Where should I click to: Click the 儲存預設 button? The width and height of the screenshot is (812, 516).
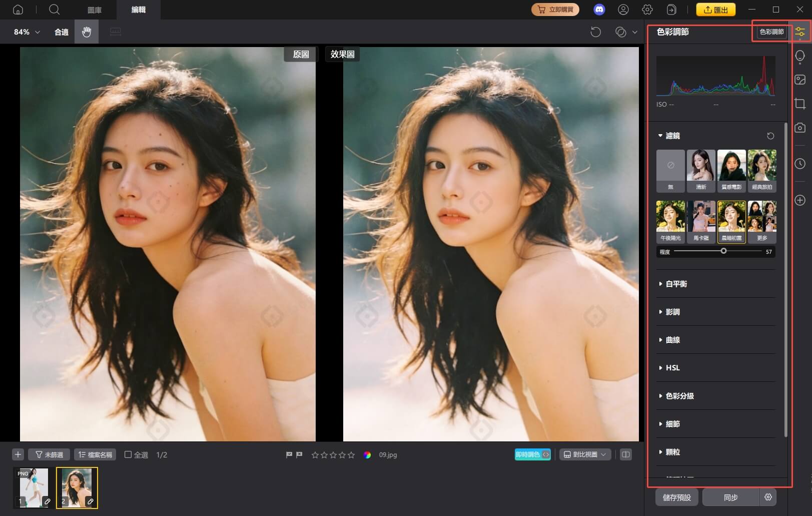pyautogui.click(x=677, y=497)
